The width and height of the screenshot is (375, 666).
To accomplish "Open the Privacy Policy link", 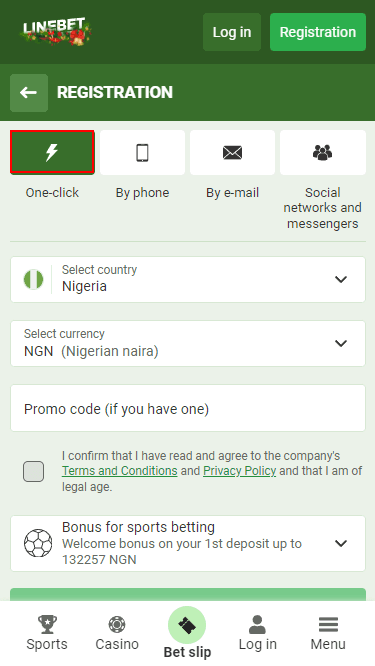I will coord(240,471).
